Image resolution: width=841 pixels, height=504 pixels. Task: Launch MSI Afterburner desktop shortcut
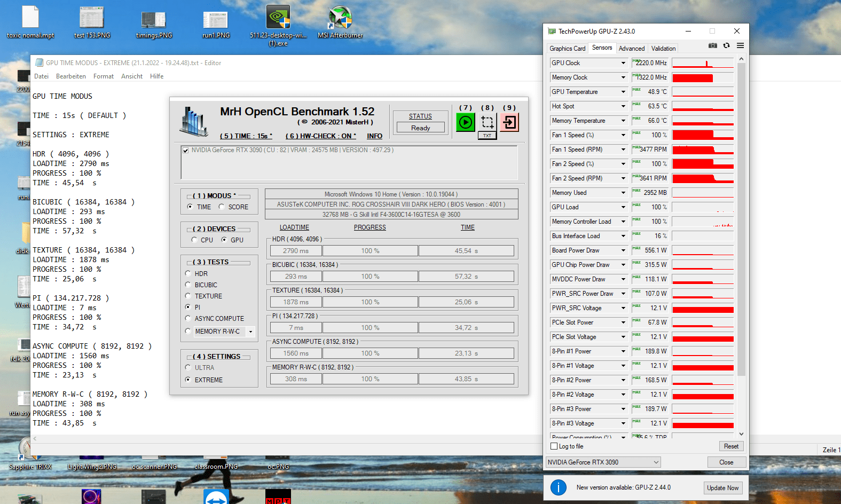340,22
